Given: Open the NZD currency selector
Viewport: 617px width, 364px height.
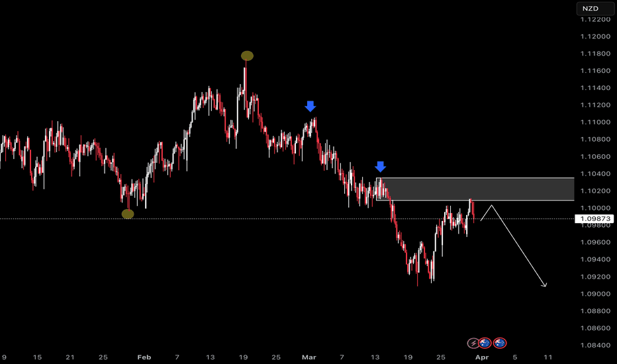Looking at the screenshot, I should (594, 9).
